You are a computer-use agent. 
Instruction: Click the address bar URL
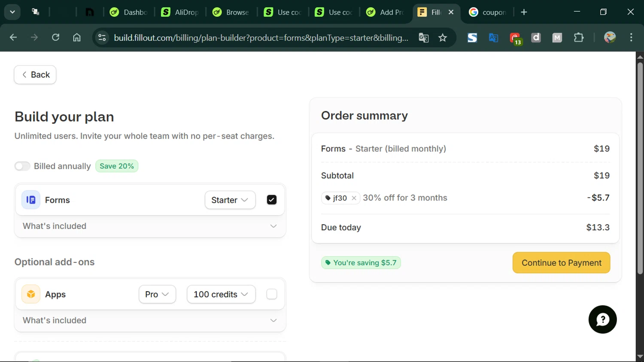point(261,38)
